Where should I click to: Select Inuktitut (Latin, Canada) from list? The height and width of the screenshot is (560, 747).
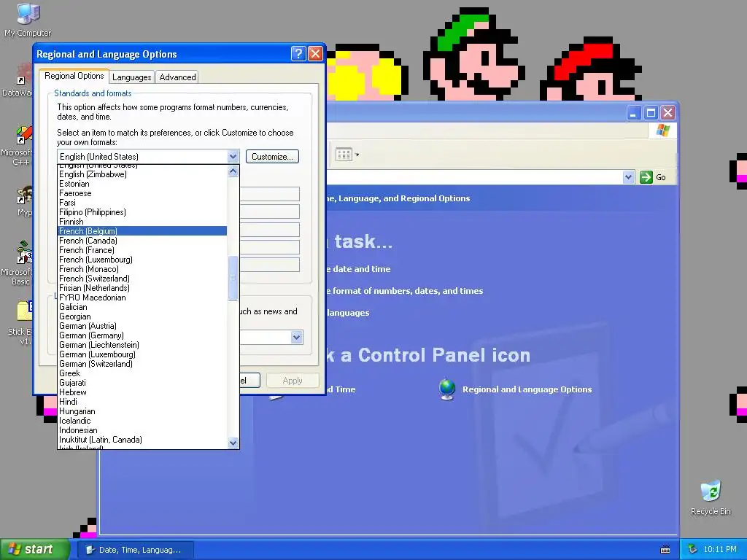pos(142,440)
